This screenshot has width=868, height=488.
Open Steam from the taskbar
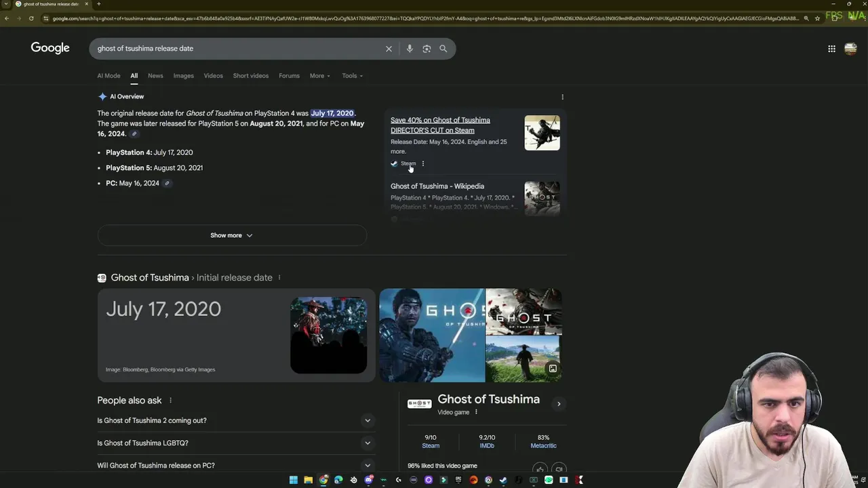point(503,480)
